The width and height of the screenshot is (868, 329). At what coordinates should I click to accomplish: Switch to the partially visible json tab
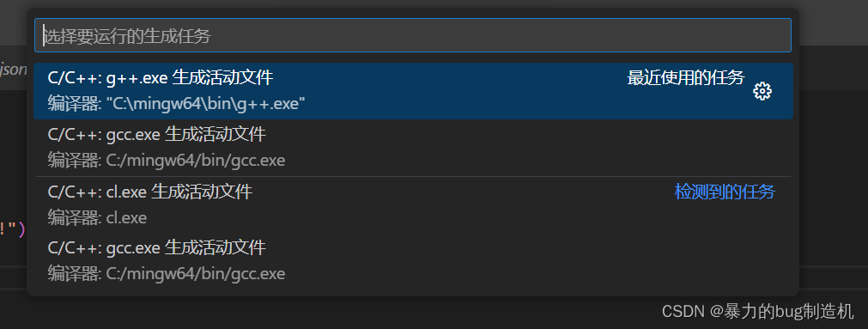coord(13,69)
